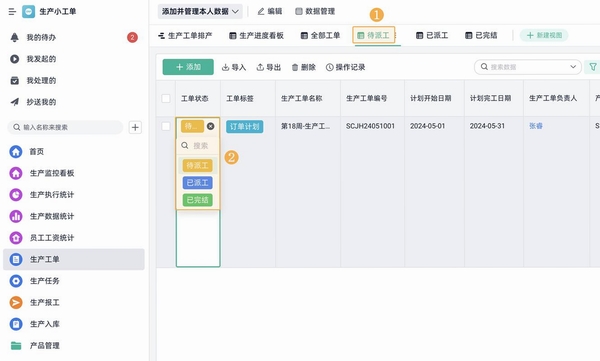Select the 待派工 view tab
This screenshot has height=361, width=600.
tap(373, 36)
